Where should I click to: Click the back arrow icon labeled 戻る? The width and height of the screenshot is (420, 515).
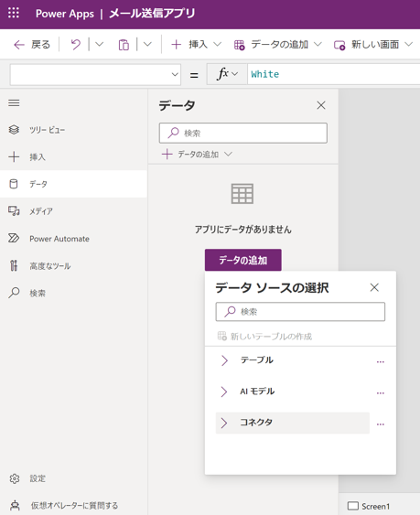[x=19, y=45]
